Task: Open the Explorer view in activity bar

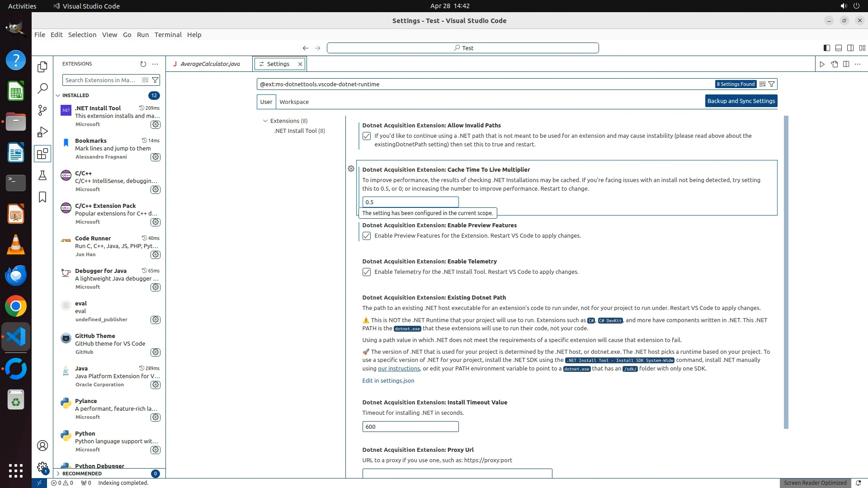Action: click(42, 67)
